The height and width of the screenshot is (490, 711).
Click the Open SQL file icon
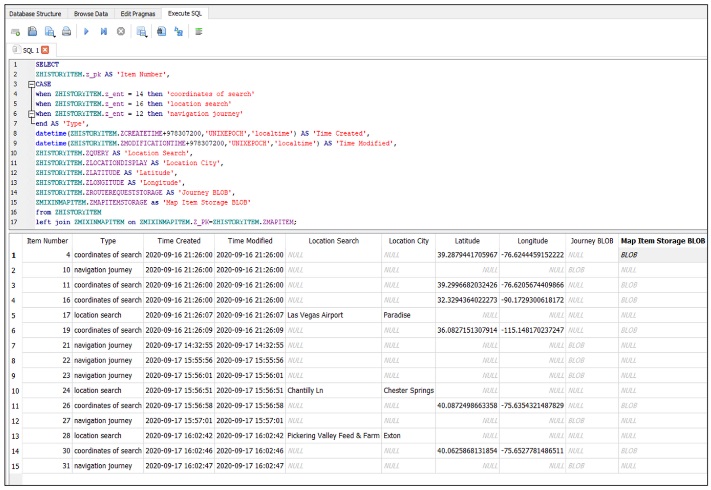(32, 31)
